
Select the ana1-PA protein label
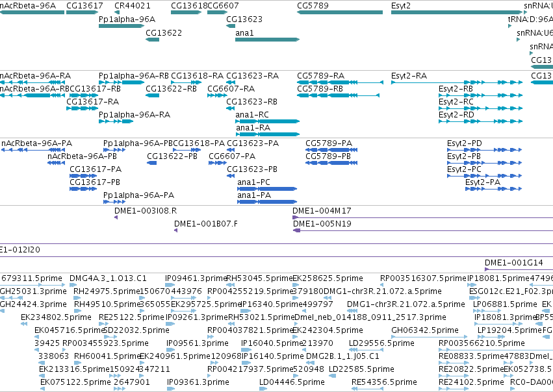(x=254, y=195)
